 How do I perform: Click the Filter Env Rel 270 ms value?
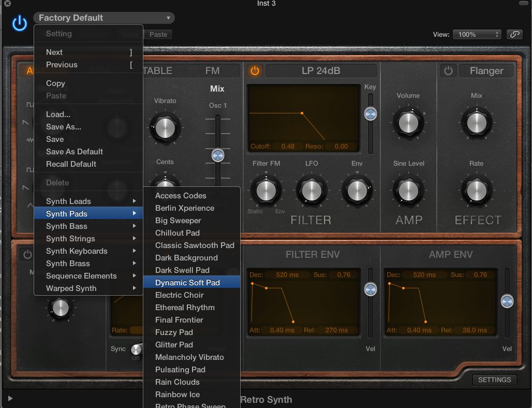click(x=336, y=330)
